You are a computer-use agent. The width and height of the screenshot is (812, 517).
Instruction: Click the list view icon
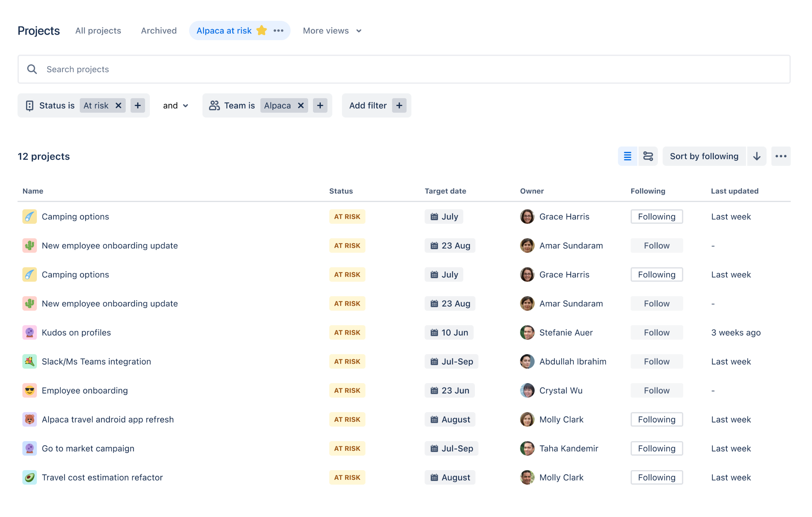(627, 156)
